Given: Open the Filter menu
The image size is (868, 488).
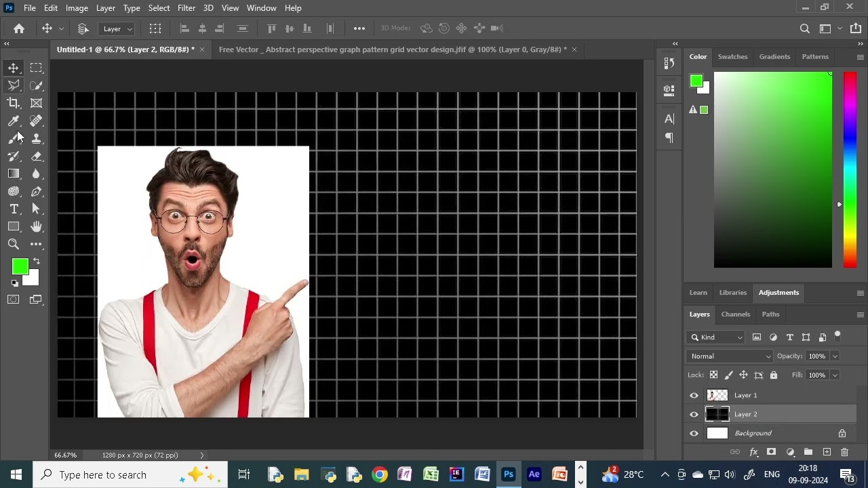Looking at the screenshot, I should (186, 7).
